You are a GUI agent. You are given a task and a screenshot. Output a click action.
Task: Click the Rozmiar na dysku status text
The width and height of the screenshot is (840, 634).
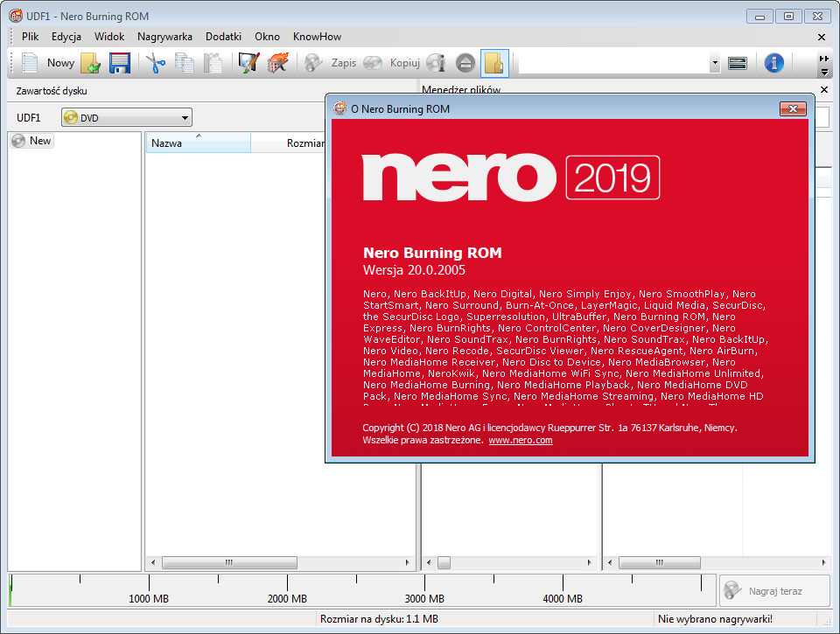pos(379,619)
